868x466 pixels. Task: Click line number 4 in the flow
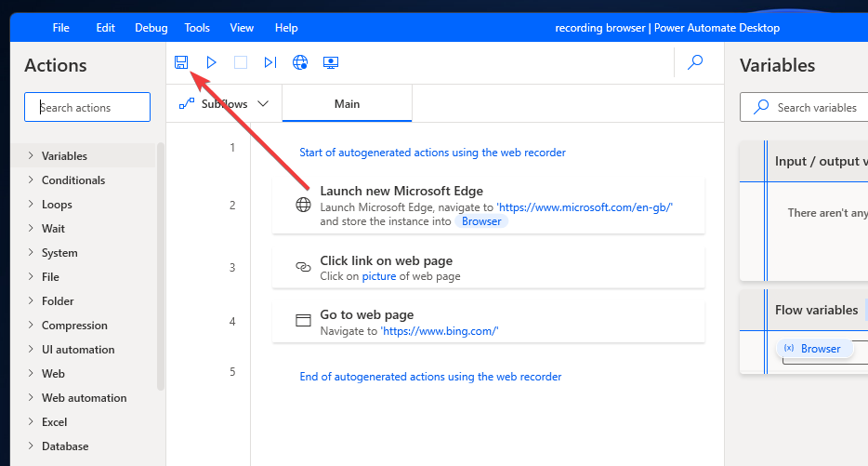tap(232, 322)
